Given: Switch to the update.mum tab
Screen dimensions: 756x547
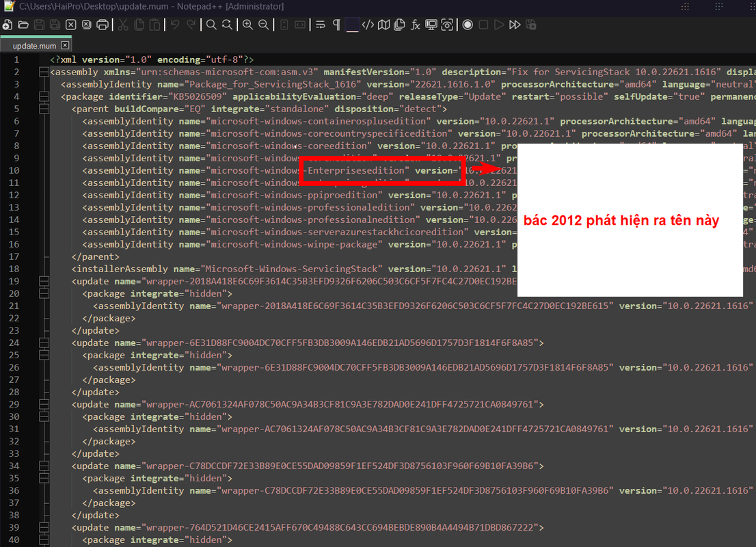Looking at the screenshot, I should (36, 45).
